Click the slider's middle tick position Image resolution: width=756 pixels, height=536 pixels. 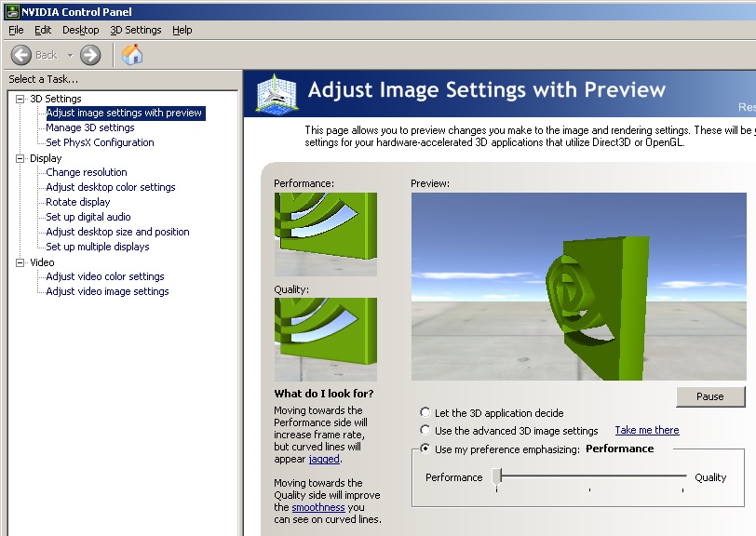(589, 489)
